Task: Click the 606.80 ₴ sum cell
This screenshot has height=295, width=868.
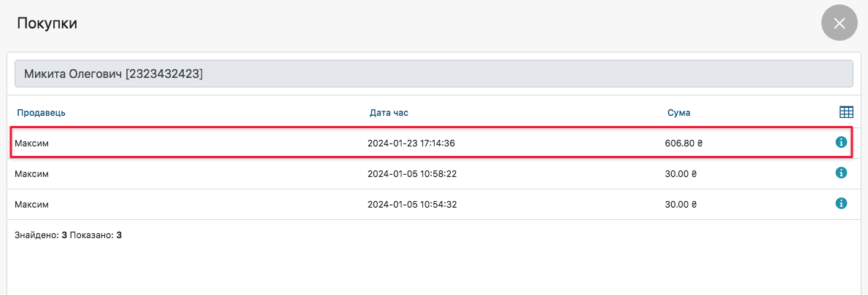Action: [x=683, y=143]
